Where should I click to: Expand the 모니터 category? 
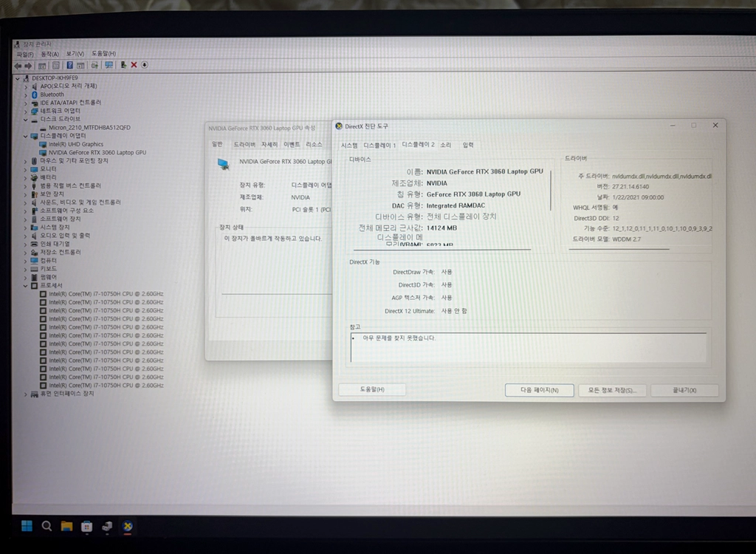pos(26,170)
